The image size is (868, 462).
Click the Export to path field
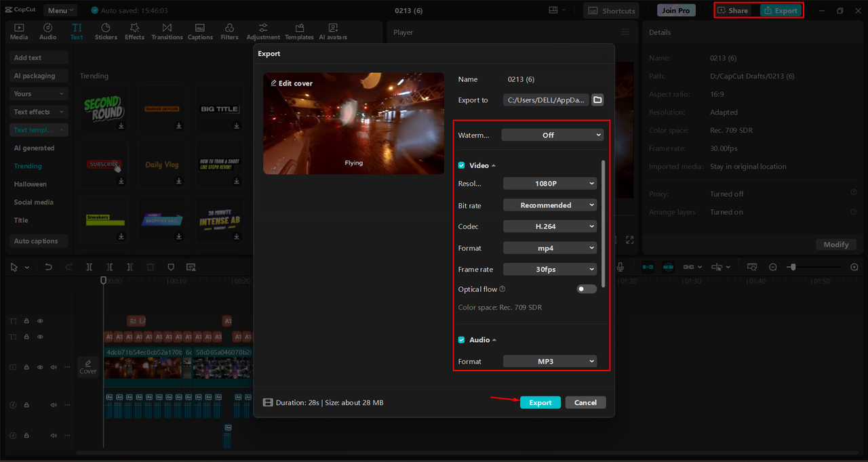click(546, 100)
